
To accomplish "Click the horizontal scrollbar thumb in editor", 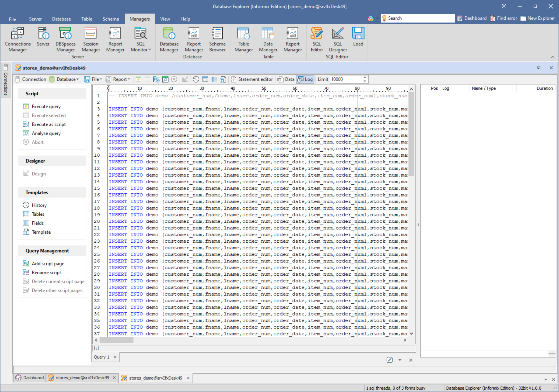I will pos(116,340).
